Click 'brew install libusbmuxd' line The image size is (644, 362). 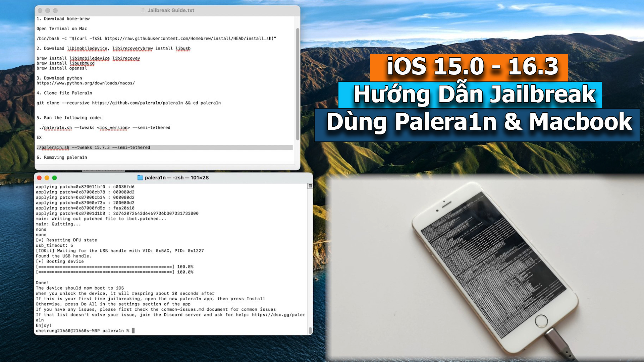(x=65, y=63)
